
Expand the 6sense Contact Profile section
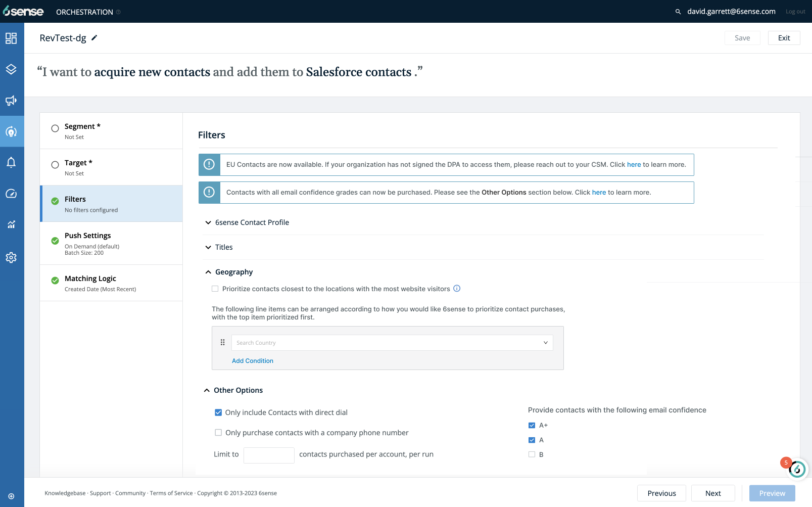[247, 222]
